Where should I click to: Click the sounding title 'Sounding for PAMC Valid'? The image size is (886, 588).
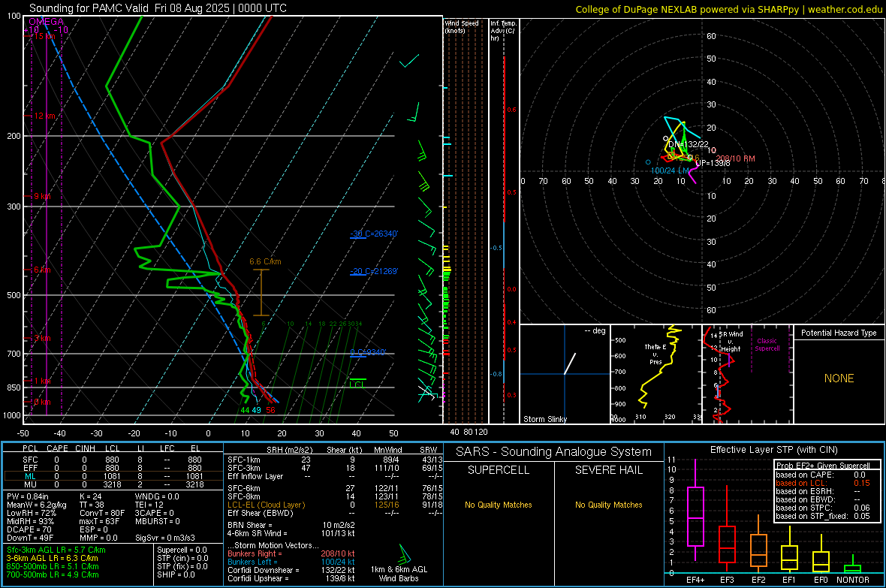point(89,8)
